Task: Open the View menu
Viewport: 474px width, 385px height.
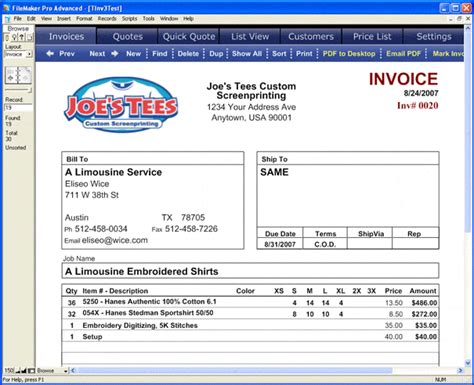Action: point(46,19)
